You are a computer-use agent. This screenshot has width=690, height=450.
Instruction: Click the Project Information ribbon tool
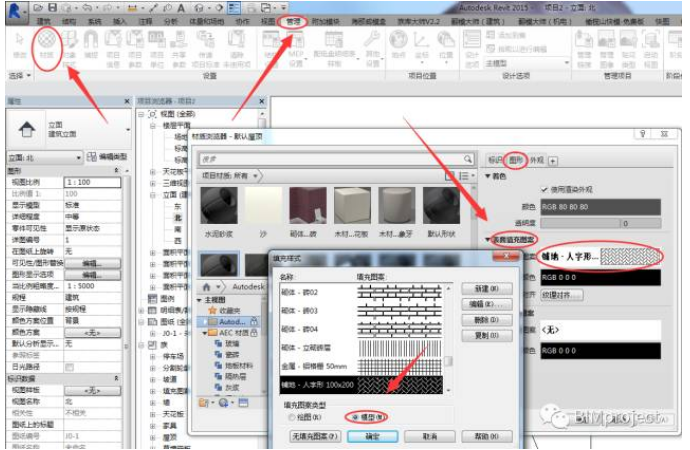coord(113,48)
